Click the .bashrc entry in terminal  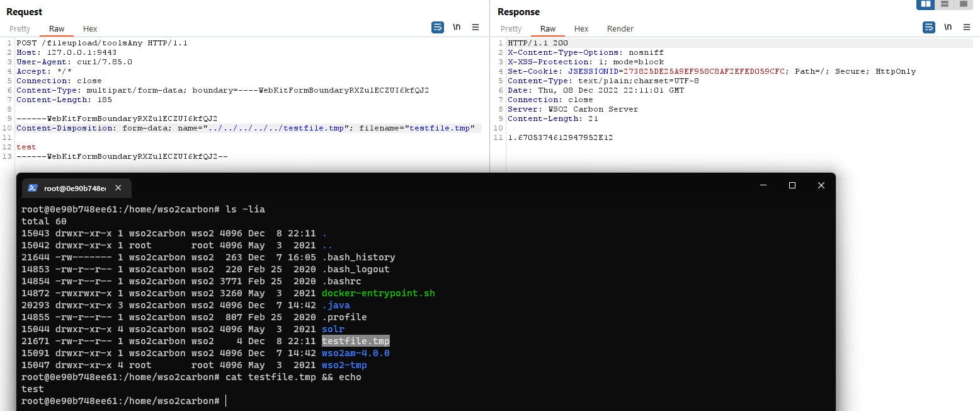tap(341, 281)
